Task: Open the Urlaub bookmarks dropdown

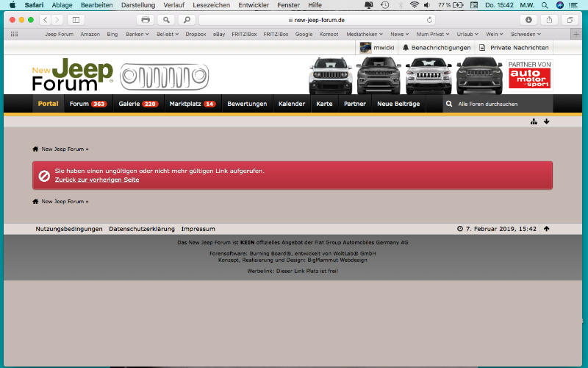Action: click(465, 34)
